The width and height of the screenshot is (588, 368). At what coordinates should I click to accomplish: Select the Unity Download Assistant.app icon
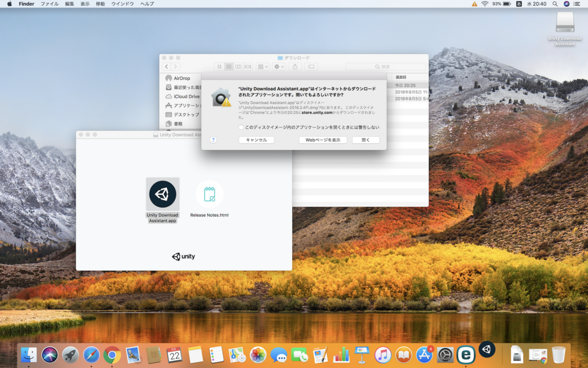(x=163, y=194)
